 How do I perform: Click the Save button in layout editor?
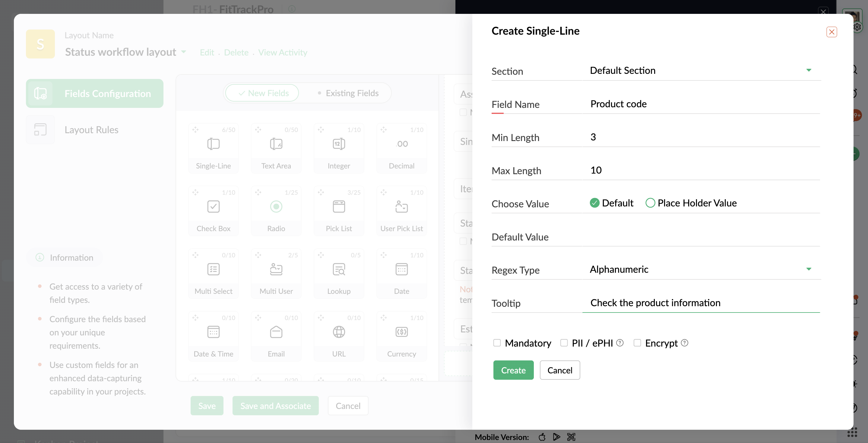(x=207, y=406)
